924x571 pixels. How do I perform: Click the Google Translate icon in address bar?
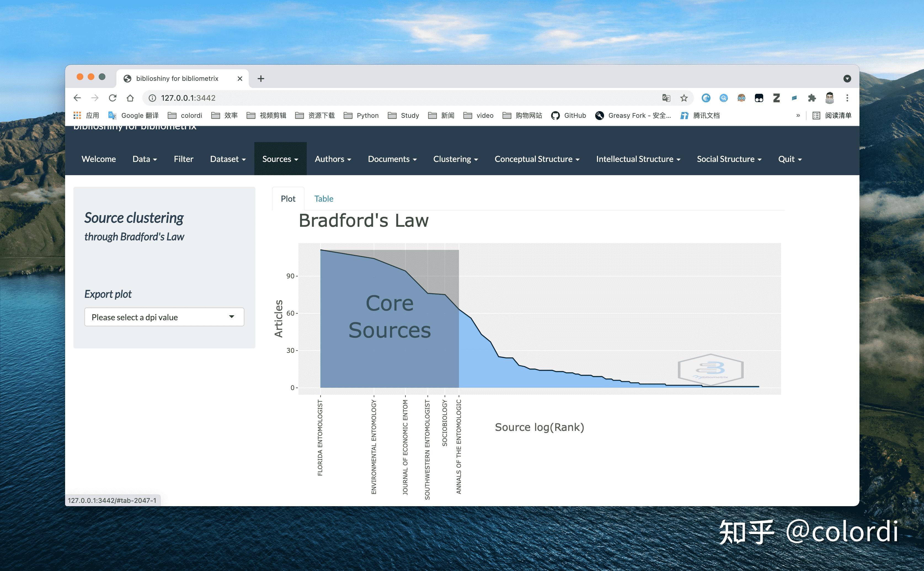(666, 98)
